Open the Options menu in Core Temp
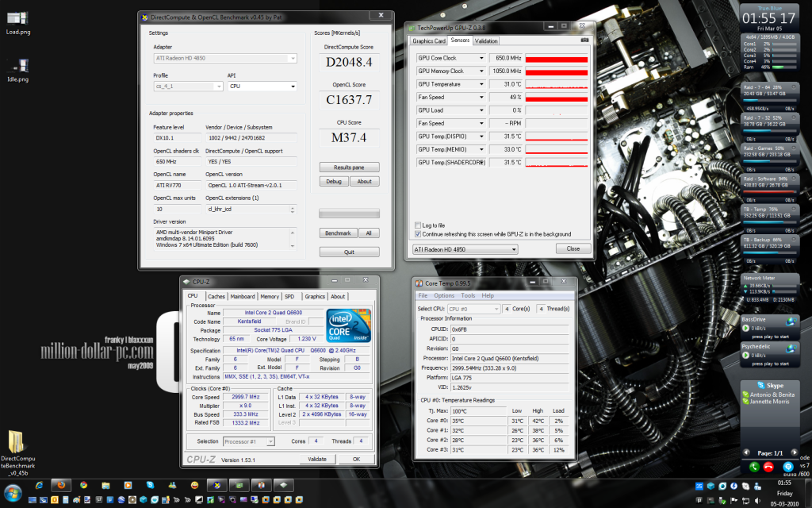812x508 pixels. 444,295
